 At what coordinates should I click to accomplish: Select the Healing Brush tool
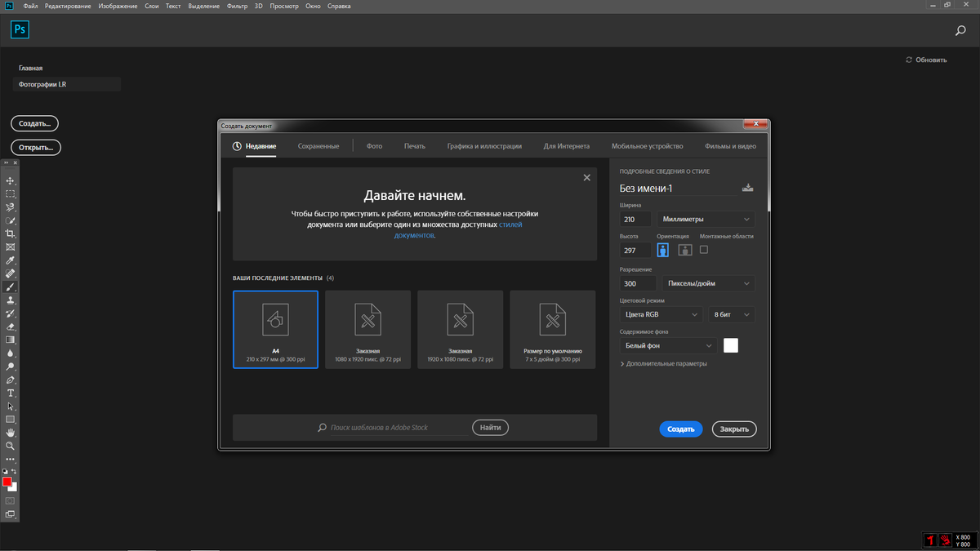pyautogui.click(x=11, y=273)
